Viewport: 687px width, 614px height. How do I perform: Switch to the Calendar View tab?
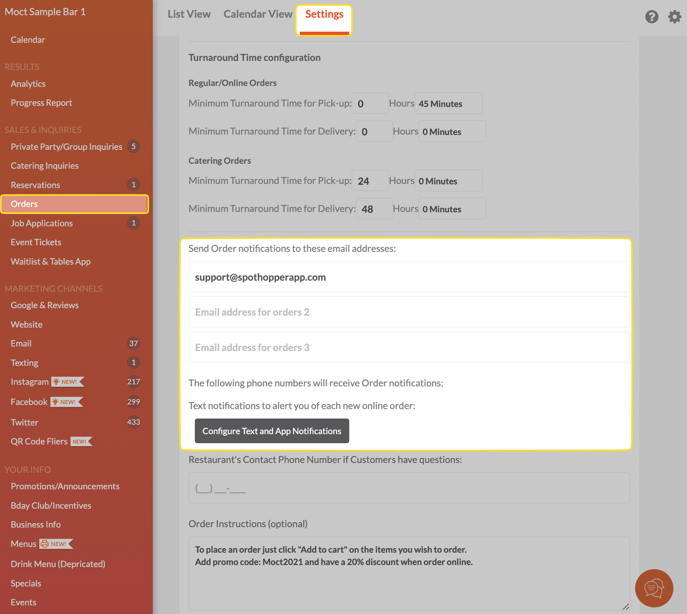pos(258,14)
